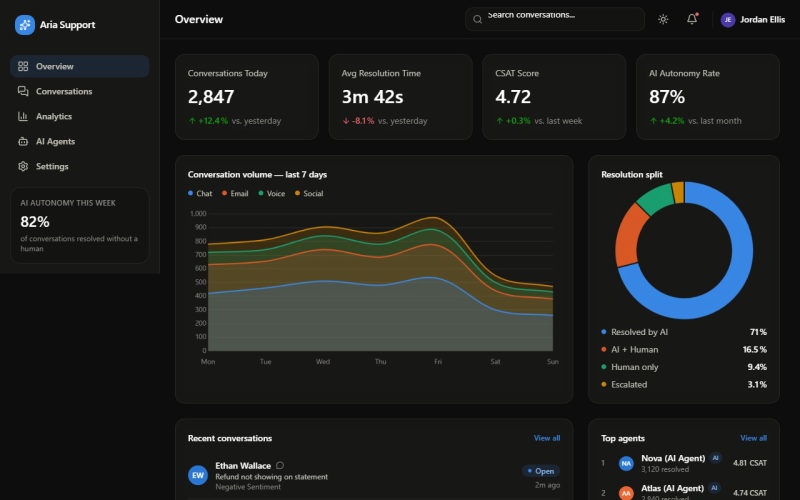This screenshot has width=800, height=500.
Task: Click the Conversations chat bubbles icon
Action: click(23, 91)
